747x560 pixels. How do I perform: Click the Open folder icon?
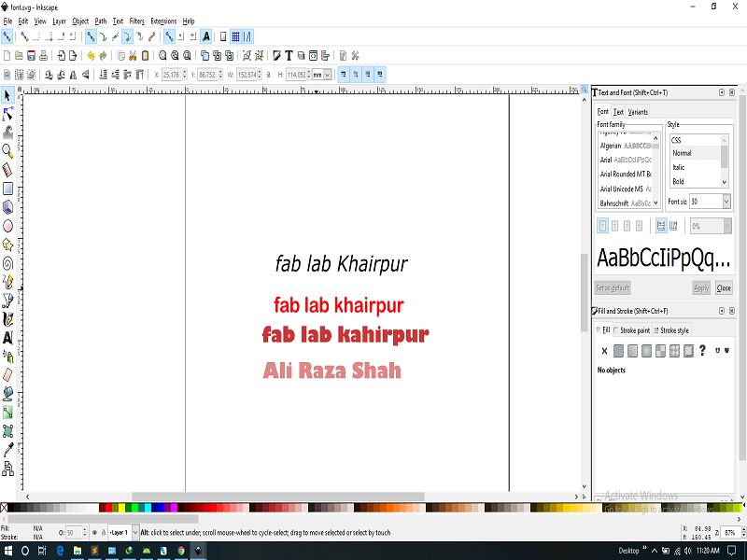coord(19,56)
